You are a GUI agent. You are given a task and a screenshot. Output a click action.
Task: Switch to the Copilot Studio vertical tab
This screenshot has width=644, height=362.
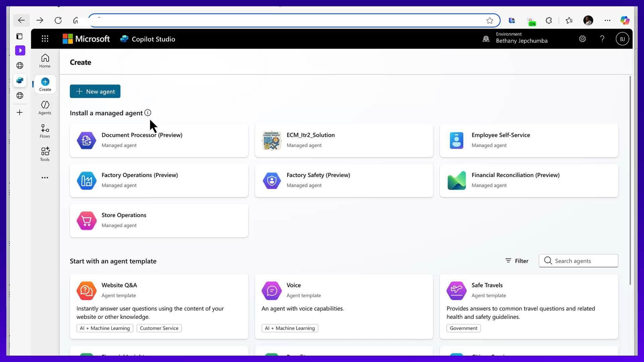coord(20,80)
